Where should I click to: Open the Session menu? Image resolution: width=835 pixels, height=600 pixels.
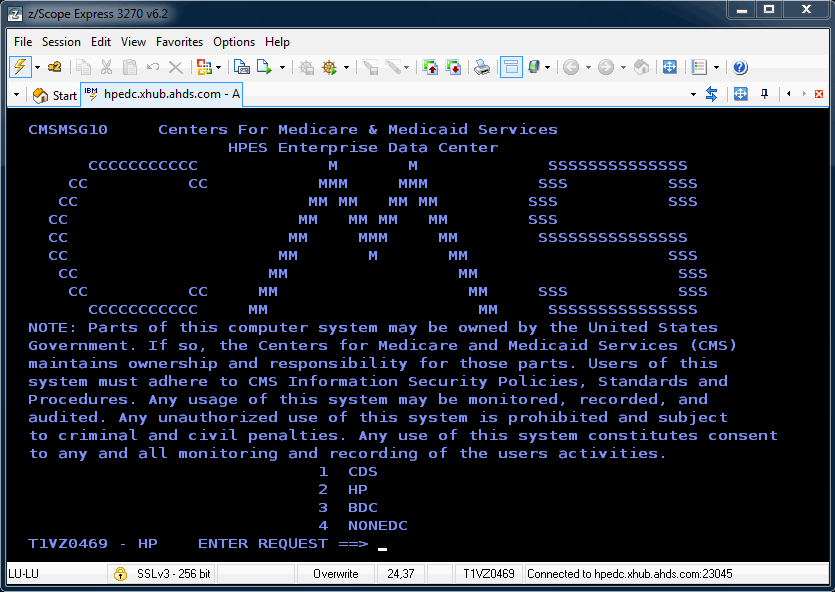tap(61, 42)
